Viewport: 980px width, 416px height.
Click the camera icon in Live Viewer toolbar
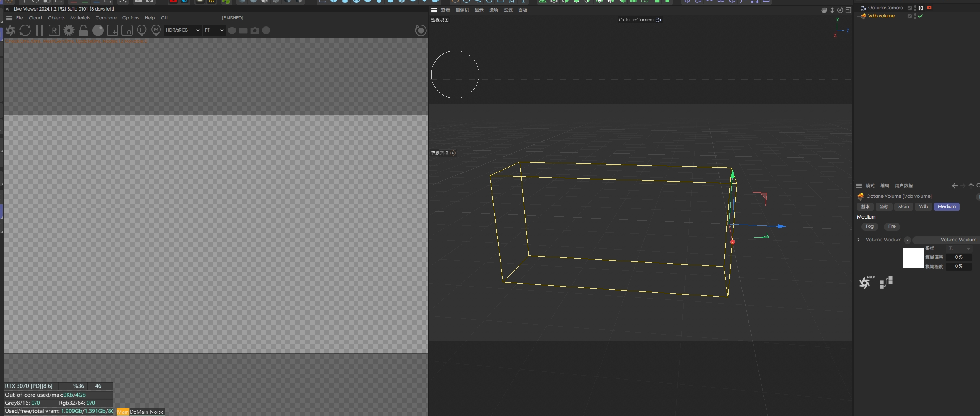click(x=255, y=30)
